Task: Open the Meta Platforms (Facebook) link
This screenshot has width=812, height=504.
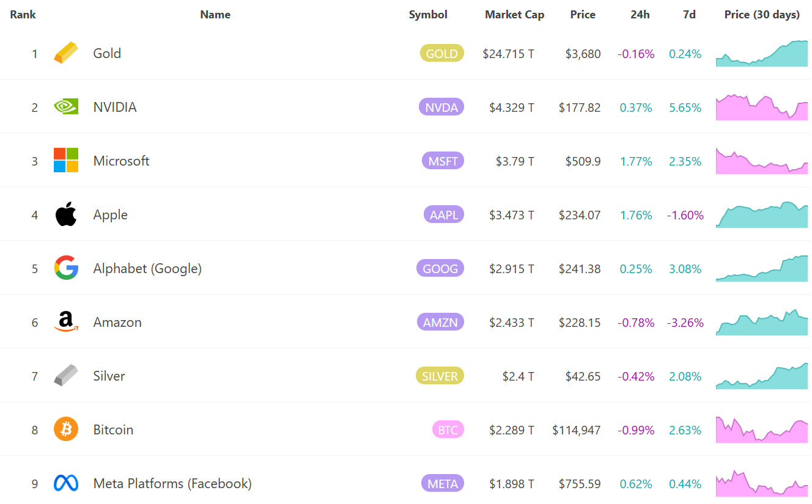Action: pos(172,483)
